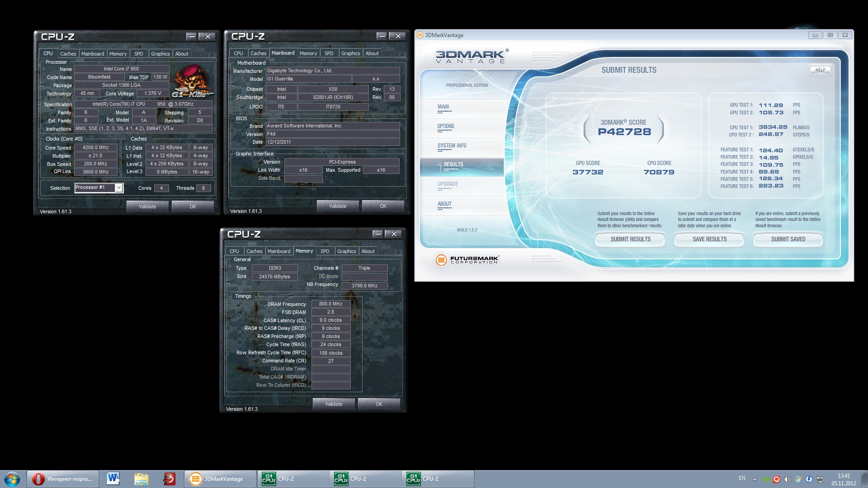Click the red audio manager tray icon
This screenshot has width=868, height=488.
(777, 479)
